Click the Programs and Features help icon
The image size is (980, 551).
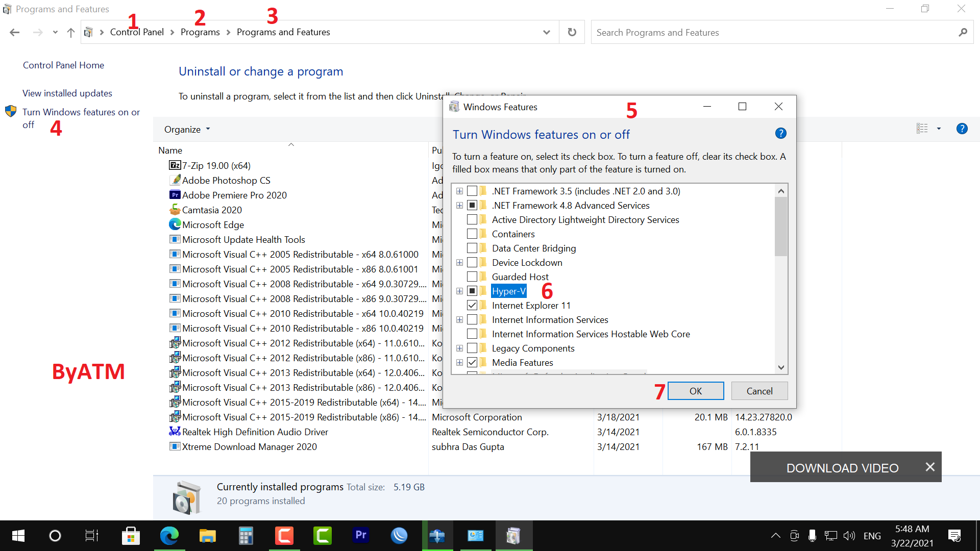pyautogui.click(x=962, y=129)
